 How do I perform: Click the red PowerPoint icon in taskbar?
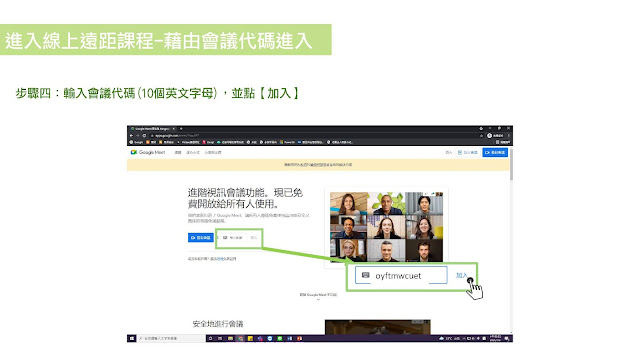(299, 338)
